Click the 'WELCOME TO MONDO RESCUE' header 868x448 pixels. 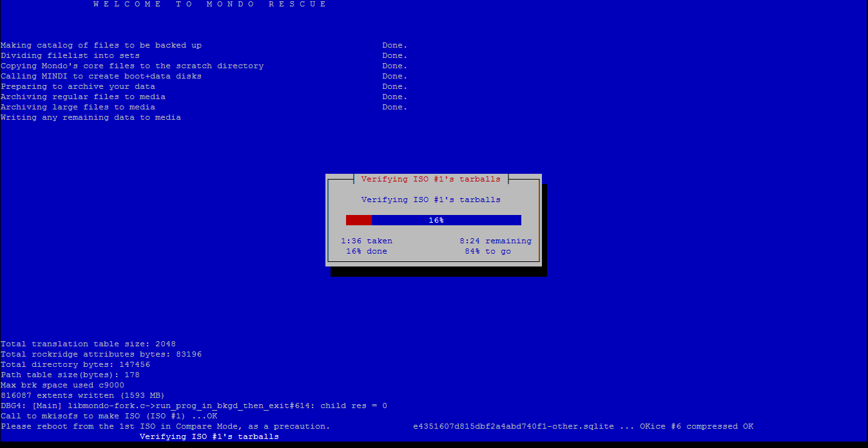(x=211, y=4)
